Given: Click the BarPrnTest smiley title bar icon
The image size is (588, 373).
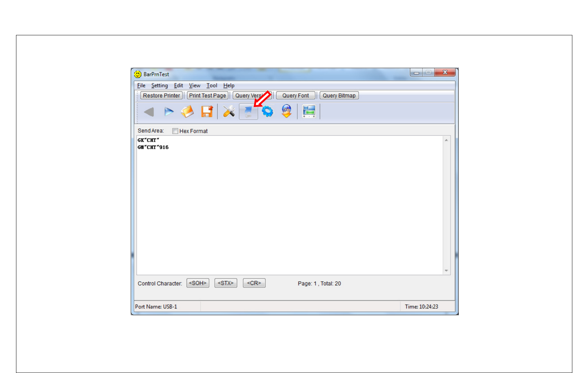Looking at the screenshot, I should point(137,74).
